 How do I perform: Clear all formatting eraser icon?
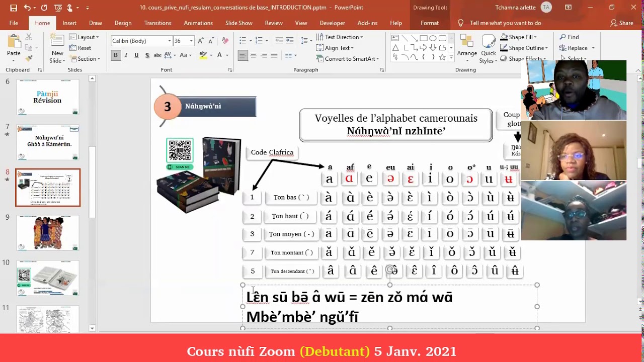[225, 41]
